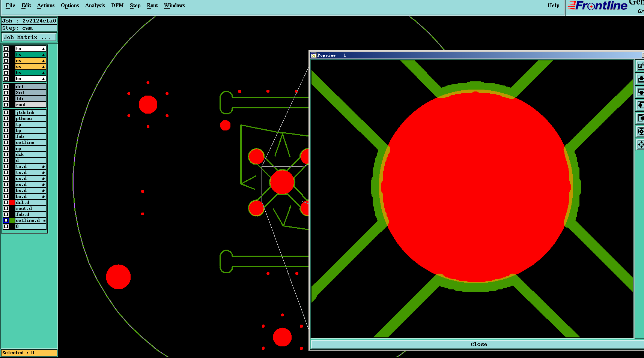The height and width of the screenshot is (358, 644).
Task: Open the Analysis menu
Action: pos(95,5)
